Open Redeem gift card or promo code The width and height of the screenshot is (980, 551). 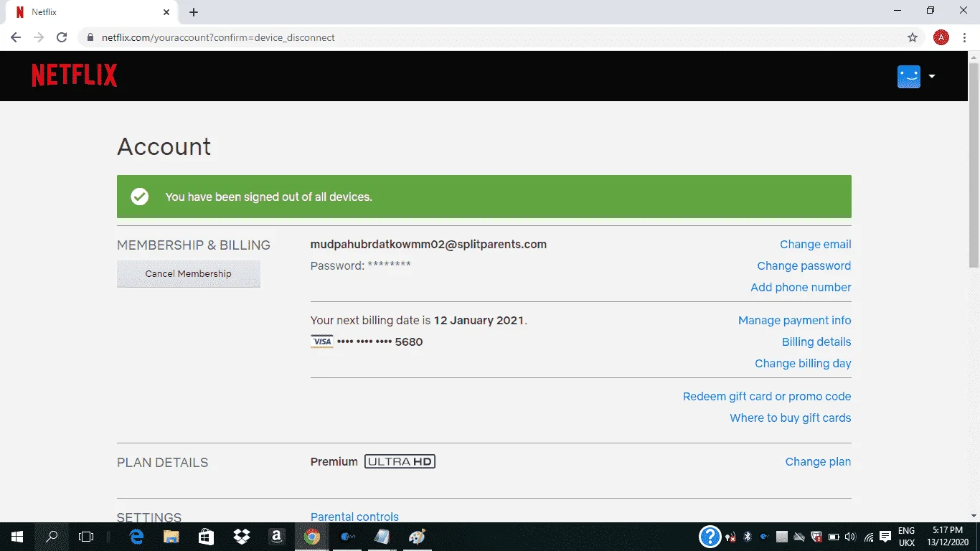coord(767,397)
